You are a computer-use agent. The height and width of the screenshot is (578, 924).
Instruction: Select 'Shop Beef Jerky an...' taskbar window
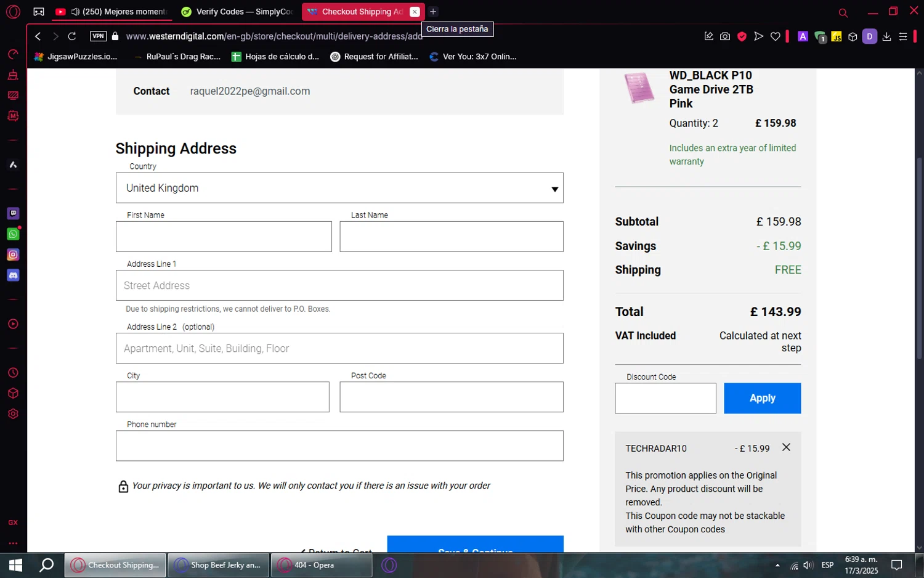pos(219,565)
